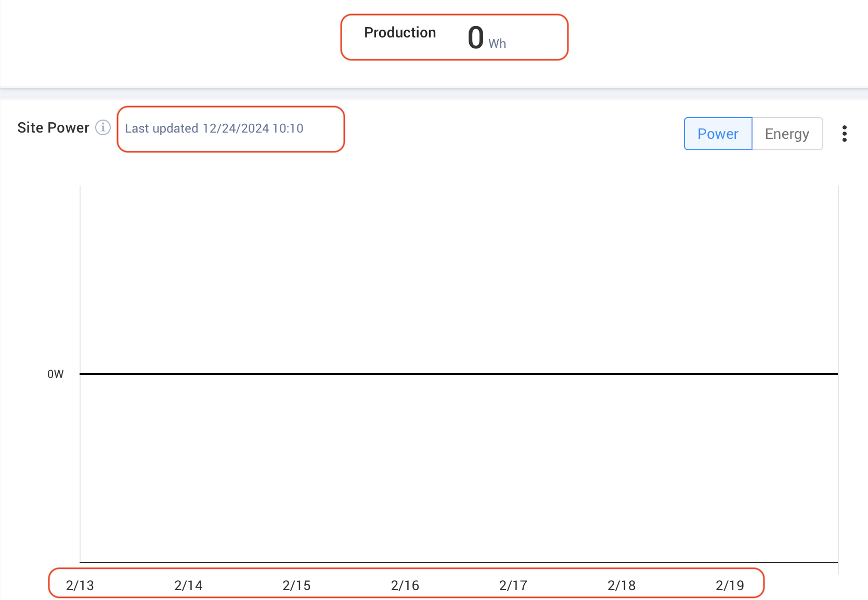Screen dimensions: 868x600
Task: Click the 0W y-axis label
Action: coord(56,374)
